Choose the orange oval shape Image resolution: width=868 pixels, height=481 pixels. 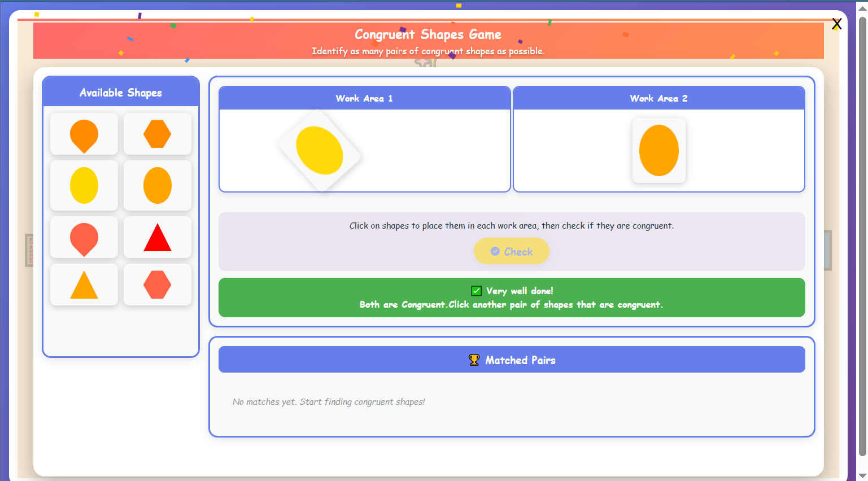coord(157,185)
